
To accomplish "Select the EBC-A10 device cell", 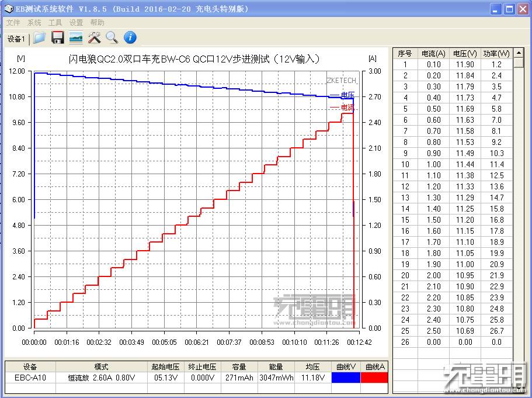I will 30,378.
